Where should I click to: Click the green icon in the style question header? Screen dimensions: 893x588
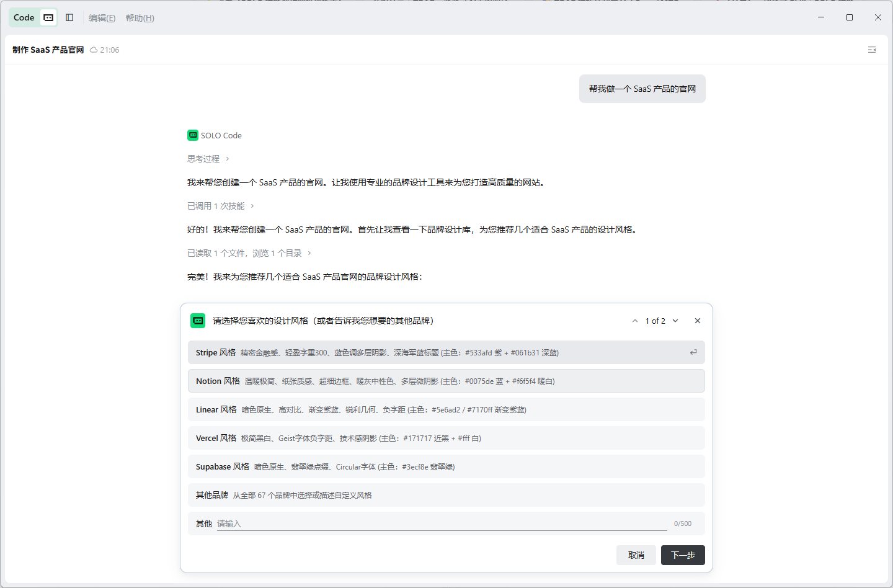click(198, 321)
